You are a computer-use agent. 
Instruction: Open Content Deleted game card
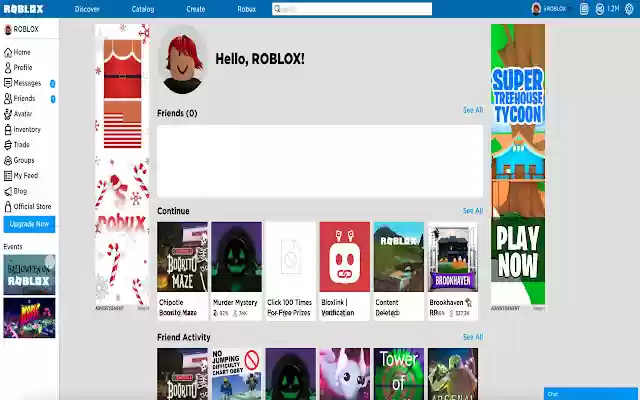pyautogui.click(x=399, y=271)
